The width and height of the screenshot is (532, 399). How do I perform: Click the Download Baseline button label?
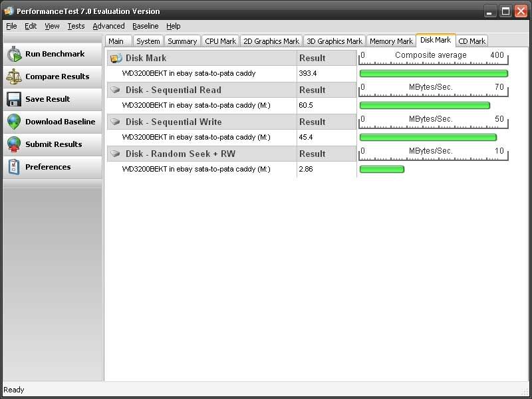pyautogui.click(x=61, y=122)
